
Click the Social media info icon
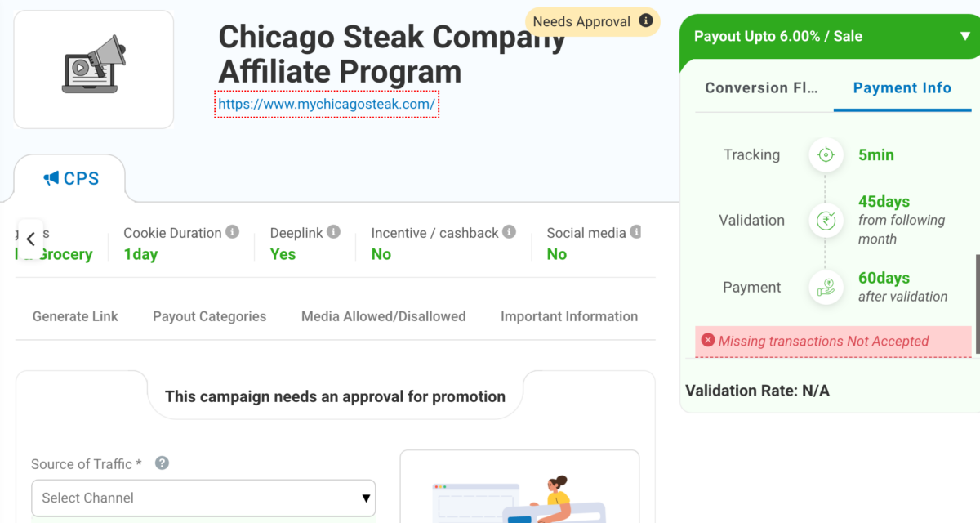pyautogui.click(x=635, y=232)
